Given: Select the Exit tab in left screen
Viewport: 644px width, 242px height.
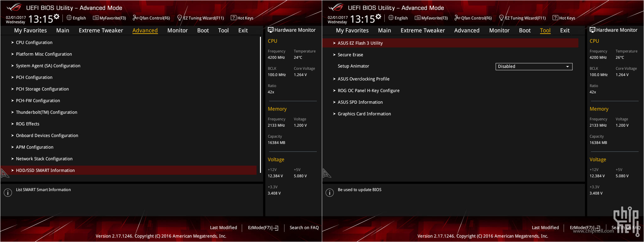Looking at the screenshot, I should (x=243, y=30).
